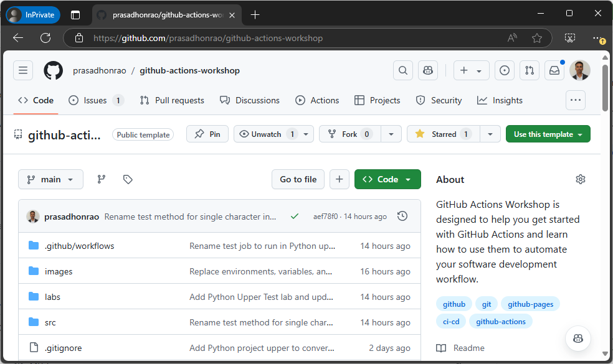
Task: Click the GitHub Octocat logo
Action: click(x=53, y=70)
